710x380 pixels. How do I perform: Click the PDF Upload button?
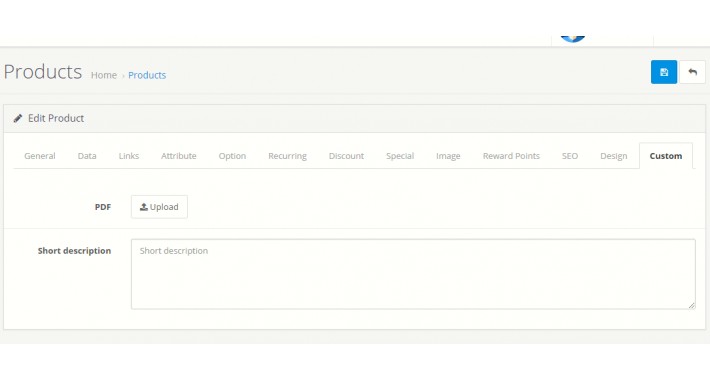tap(159, 207)
